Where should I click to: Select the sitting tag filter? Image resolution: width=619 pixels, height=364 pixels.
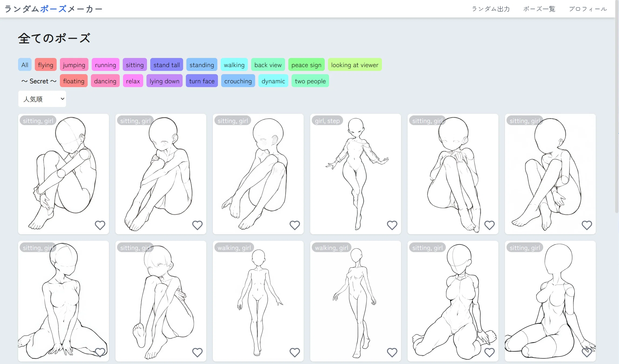pos(135,65)
